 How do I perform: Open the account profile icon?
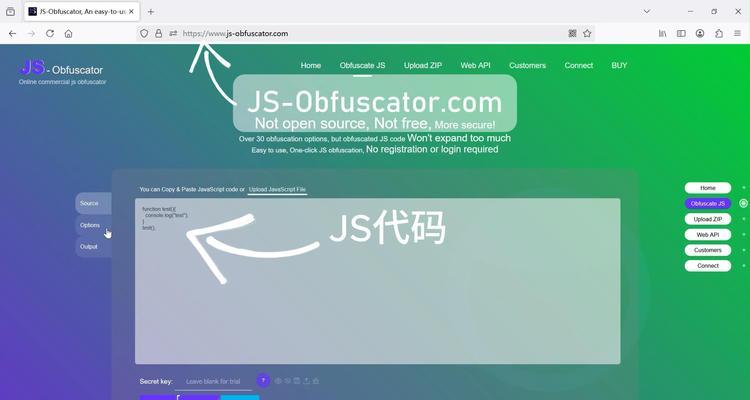click(700, 33)
